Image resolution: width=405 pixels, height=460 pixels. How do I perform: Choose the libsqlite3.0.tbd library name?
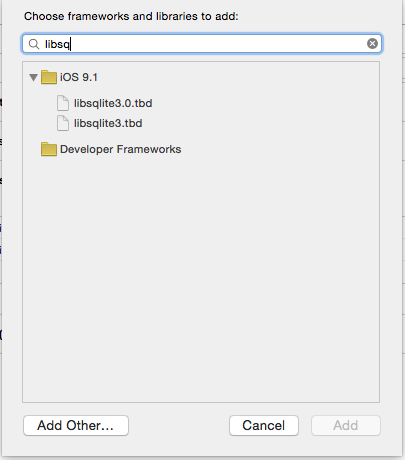(113, 103)
